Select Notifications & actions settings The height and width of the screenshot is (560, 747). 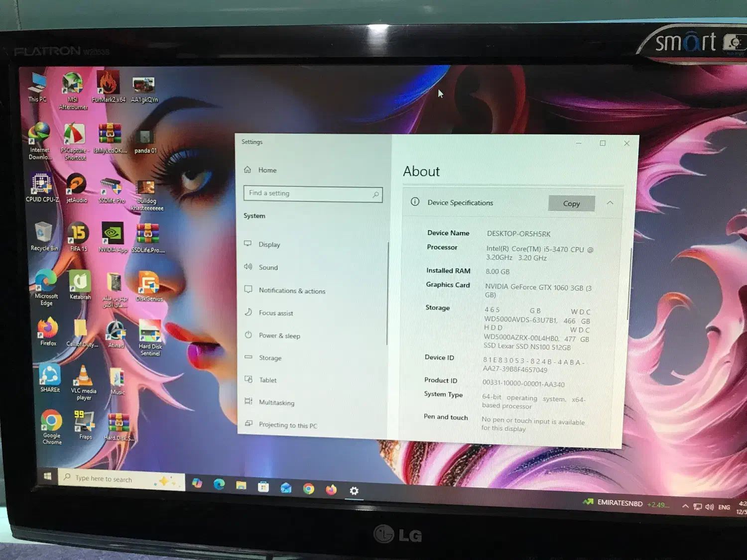(x=292, y=290)
